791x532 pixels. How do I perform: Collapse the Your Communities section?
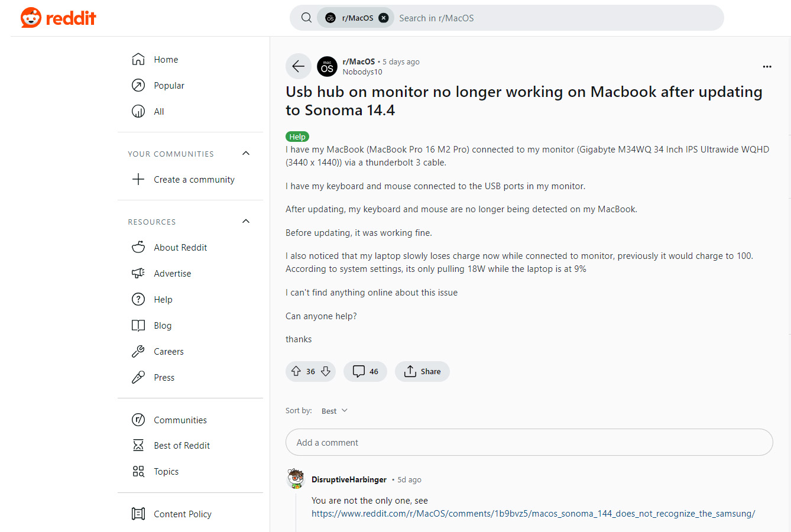pyautogui.click(x=246, y=153)
